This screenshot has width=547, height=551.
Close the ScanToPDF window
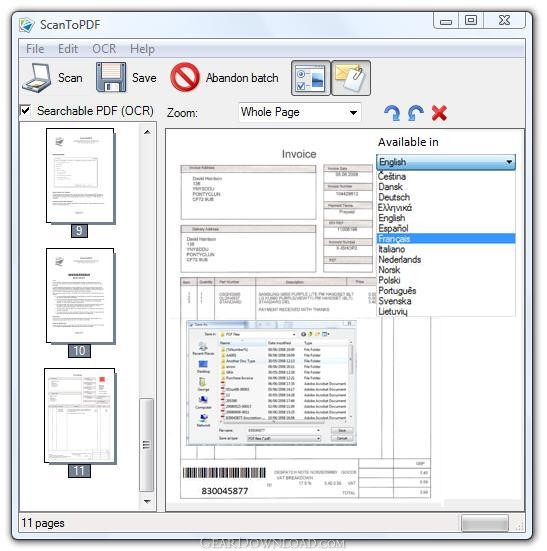[x=504, y=20]
